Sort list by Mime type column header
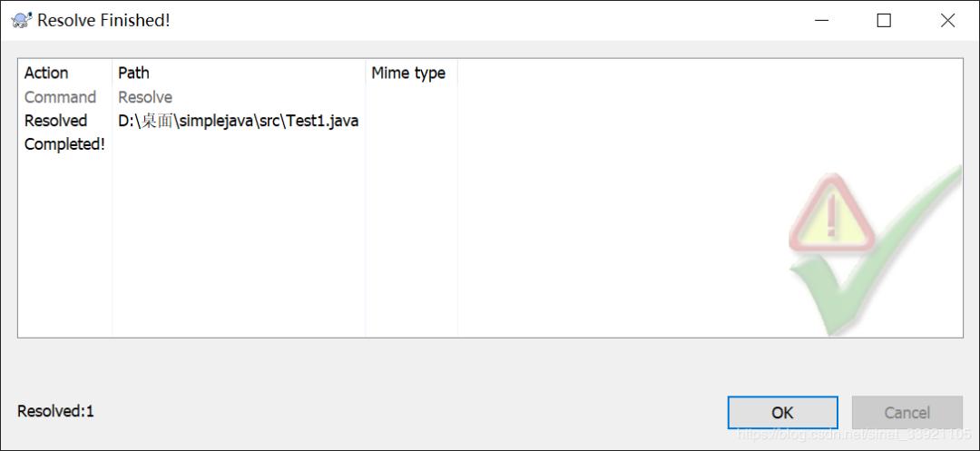The height and width of the screenshot is (451, 980). pos(408,74)
